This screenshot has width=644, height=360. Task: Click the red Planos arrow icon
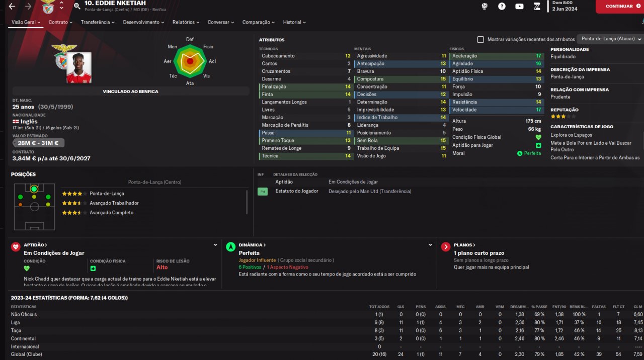click(x=445, y=247)
